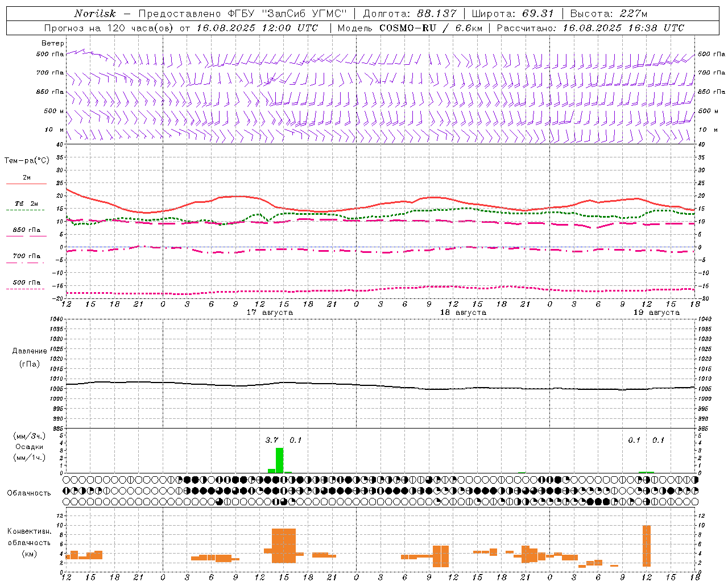Click the dotted '500 гПа' temperature legend entry
This screenshot has height=582, width=728.
(x=26, y=282)
